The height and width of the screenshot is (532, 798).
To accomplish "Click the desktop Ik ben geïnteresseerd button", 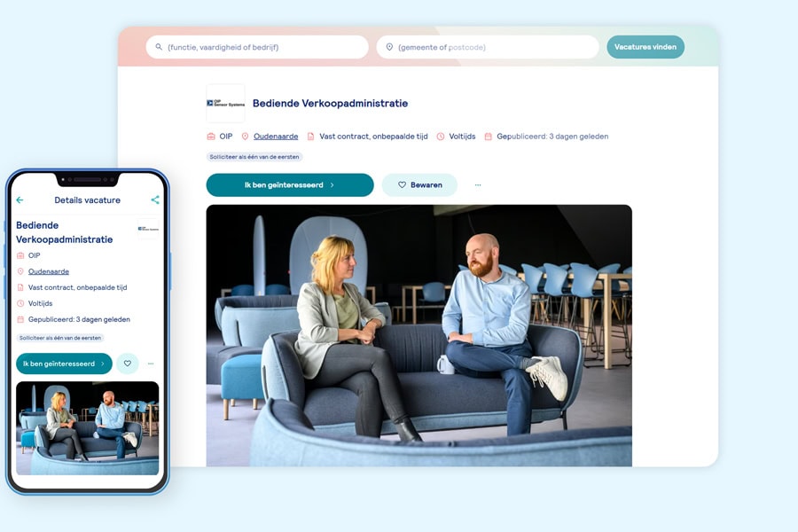I will pyautogui.click(x=290, y=184).
